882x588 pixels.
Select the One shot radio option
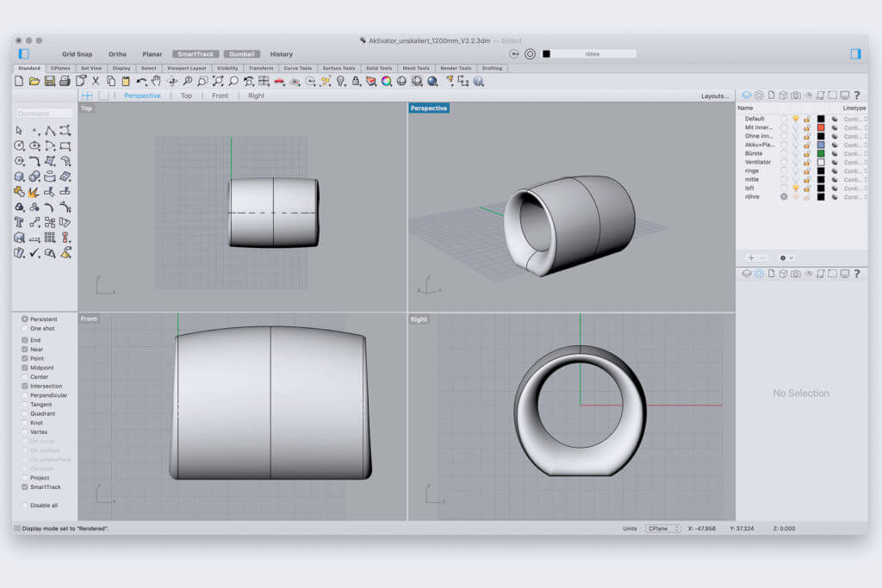click(25, 328)
